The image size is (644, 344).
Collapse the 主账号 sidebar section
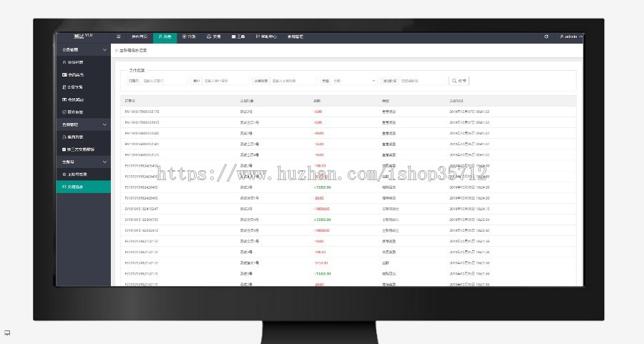click(x=84, y=162)
